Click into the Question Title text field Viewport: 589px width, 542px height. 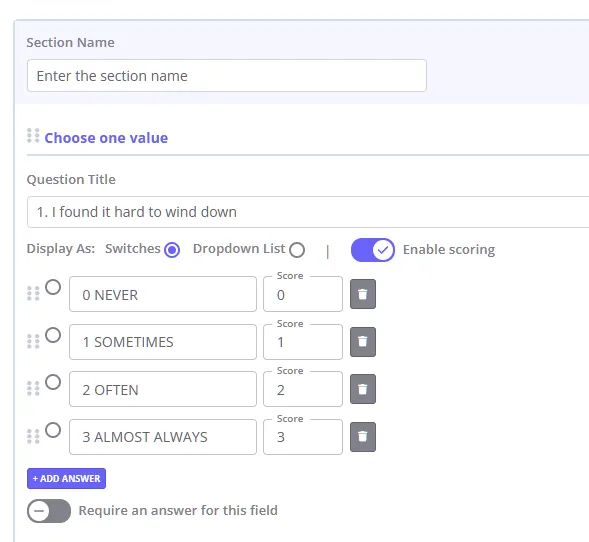click(x=308, y=212)
